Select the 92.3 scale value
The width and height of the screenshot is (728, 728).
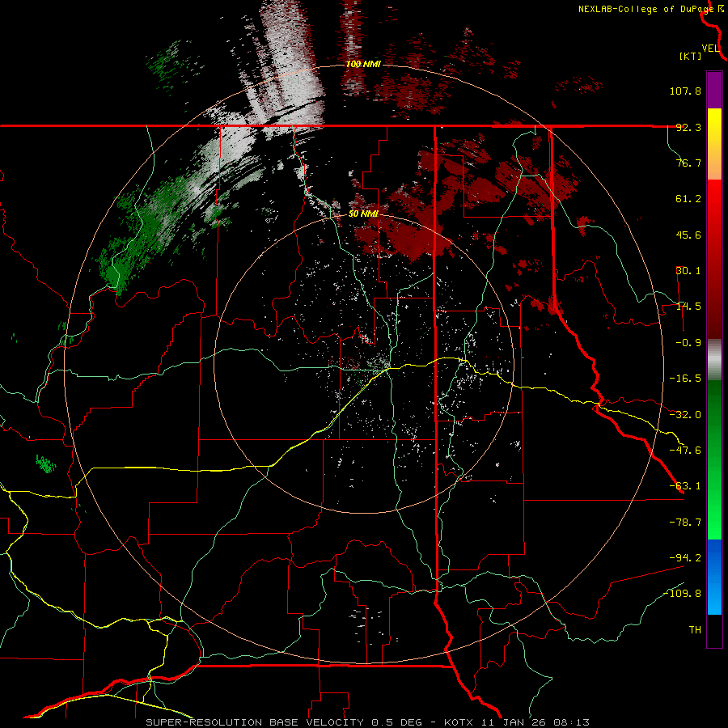[x=688, y=127]
